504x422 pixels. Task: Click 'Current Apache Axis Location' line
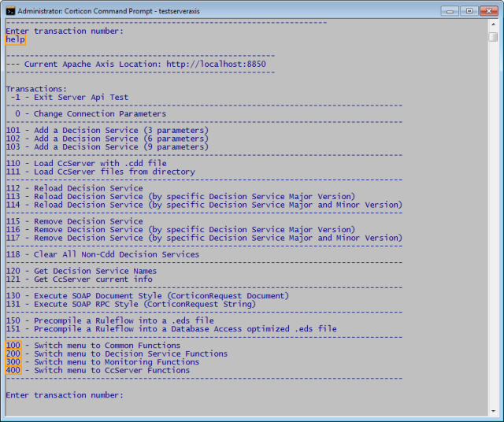click(136, 64)
